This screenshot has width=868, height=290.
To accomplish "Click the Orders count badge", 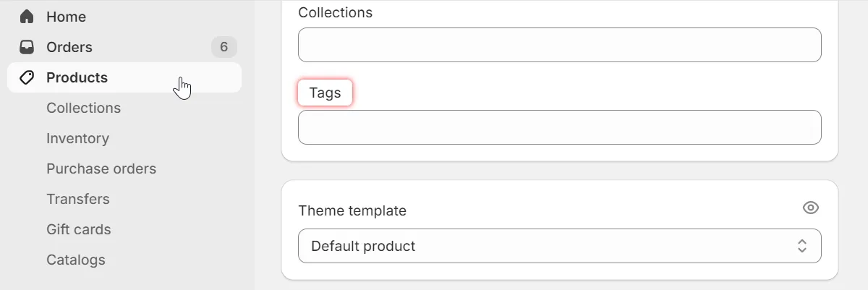I will 224,47.
